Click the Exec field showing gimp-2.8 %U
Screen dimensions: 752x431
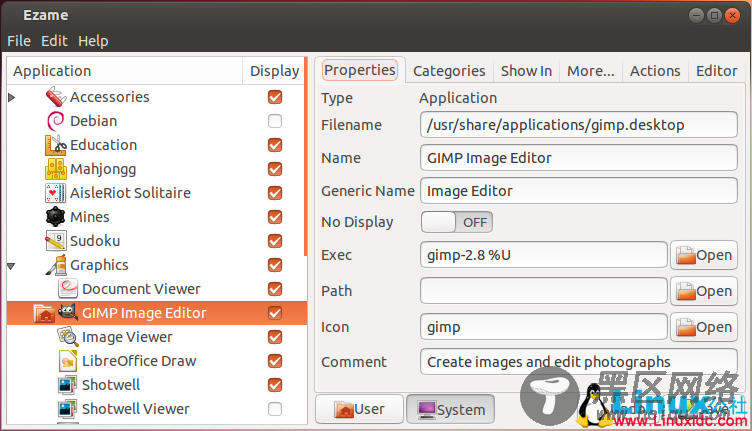(x=544, y=255)
